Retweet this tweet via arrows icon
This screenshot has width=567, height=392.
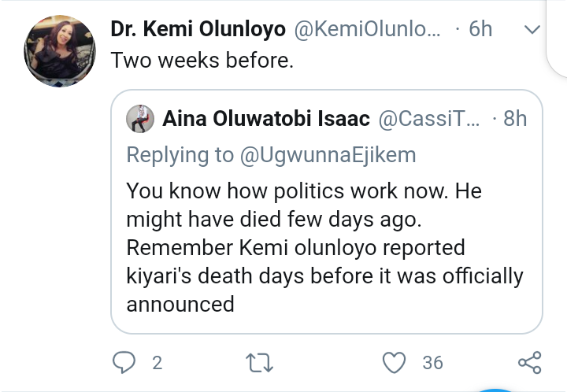(259, 362)
